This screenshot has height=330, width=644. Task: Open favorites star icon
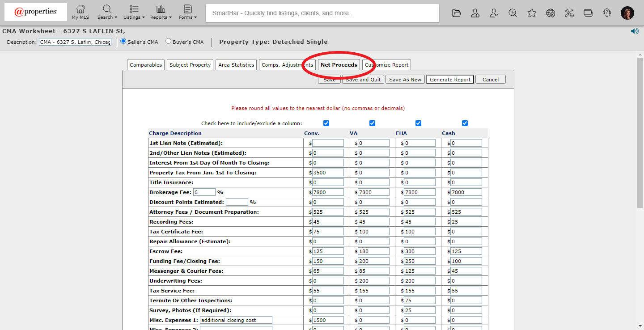(532, 13)
